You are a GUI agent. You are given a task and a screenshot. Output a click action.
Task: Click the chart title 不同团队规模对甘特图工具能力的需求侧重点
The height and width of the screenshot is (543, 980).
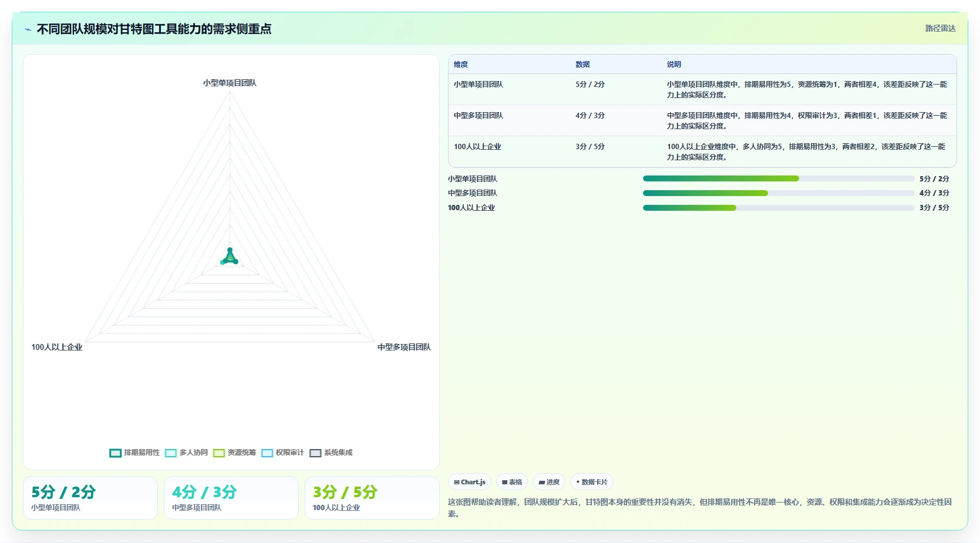coord(154,29)
